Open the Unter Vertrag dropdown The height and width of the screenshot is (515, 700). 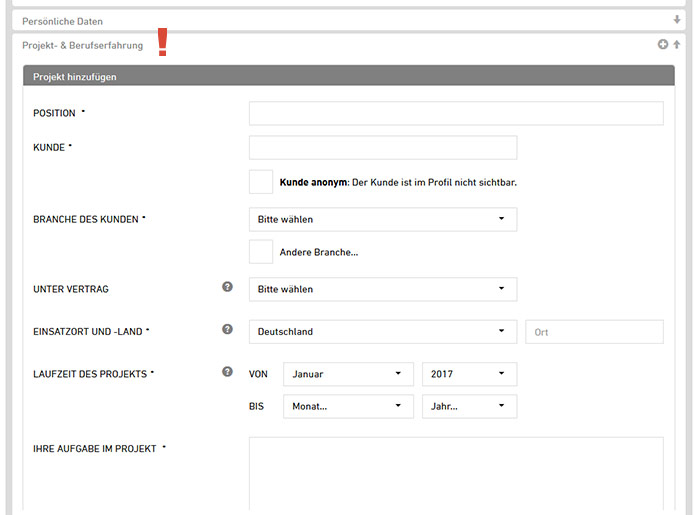coord(382,289)
